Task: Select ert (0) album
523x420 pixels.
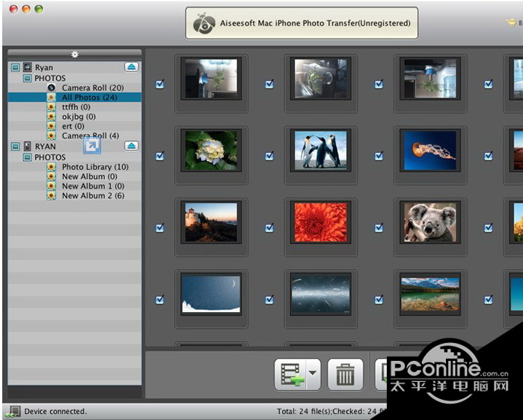Action: pos(73,127)
